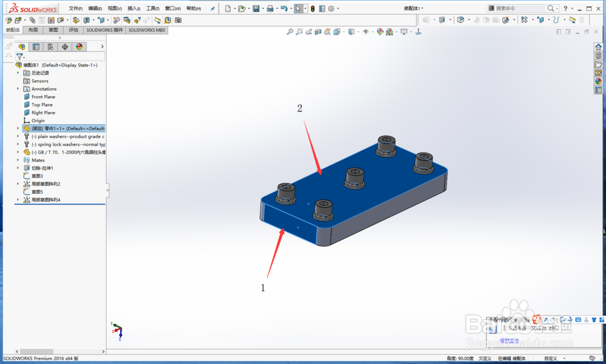The width and height of the screenshot is (606, 364).
Task: Click the Open file icon
Action: pos(242,8)
